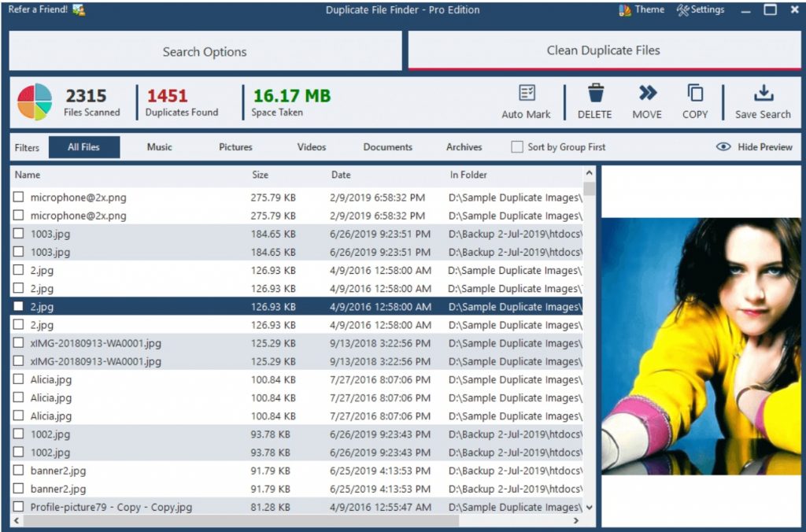Check the first microphone@2x.png file checkbox

click(x=18, y=198)
